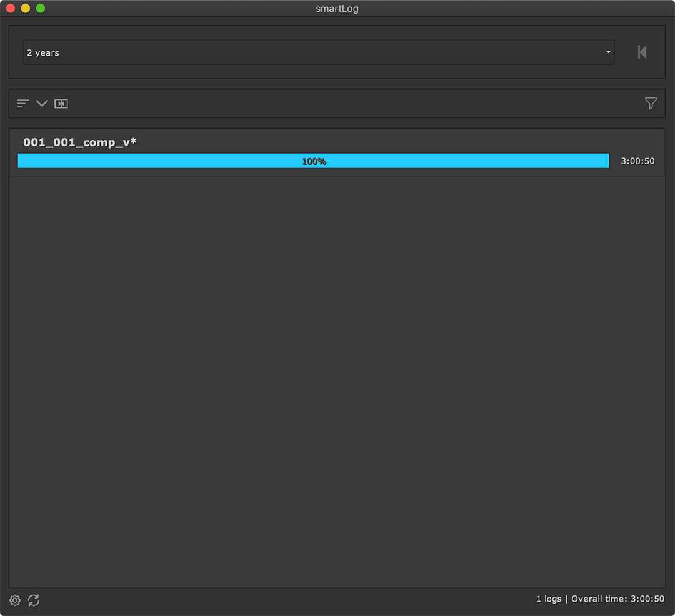Click the Overall time 3:00:50 status text
The width and height of the screenshot is (675, 616).
tap(617, 599)
